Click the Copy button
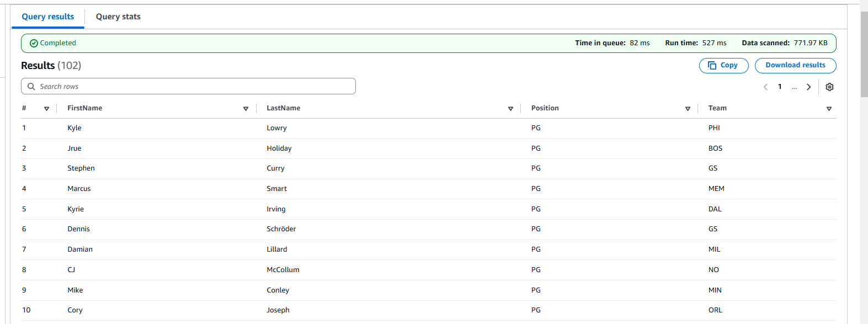 (x=723, y=65)
